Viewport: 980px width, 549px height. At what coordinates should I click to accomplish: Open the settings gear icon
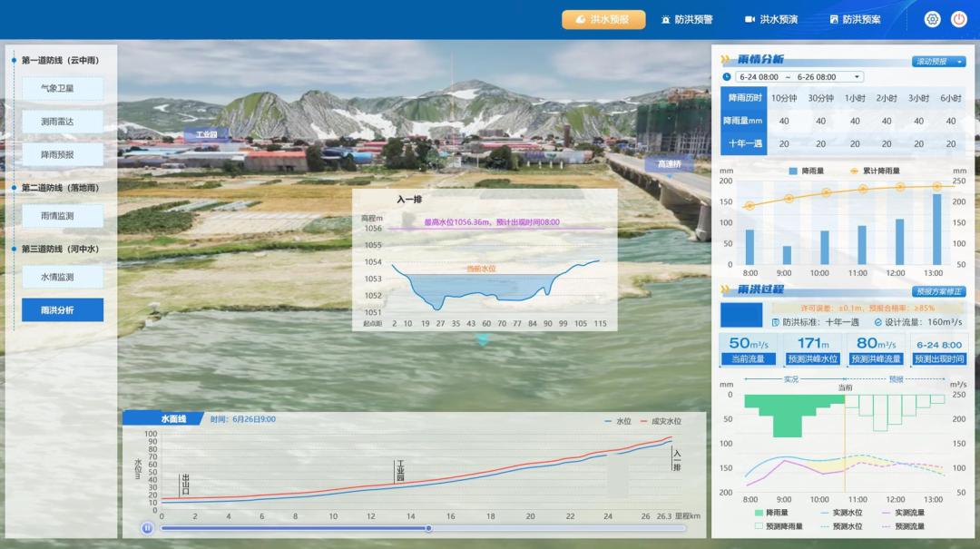(x=932, y=19)
